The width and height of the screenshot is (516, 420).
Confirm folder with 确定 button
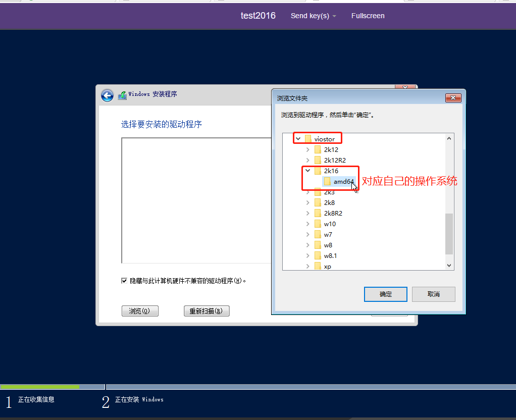[x=386, y=294]
